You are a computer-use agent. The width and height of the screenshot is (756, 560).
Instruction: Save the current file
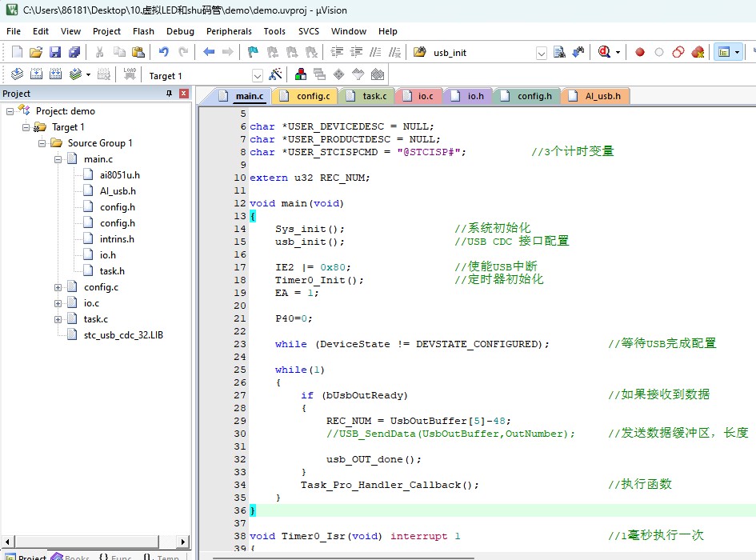point(55,52)
